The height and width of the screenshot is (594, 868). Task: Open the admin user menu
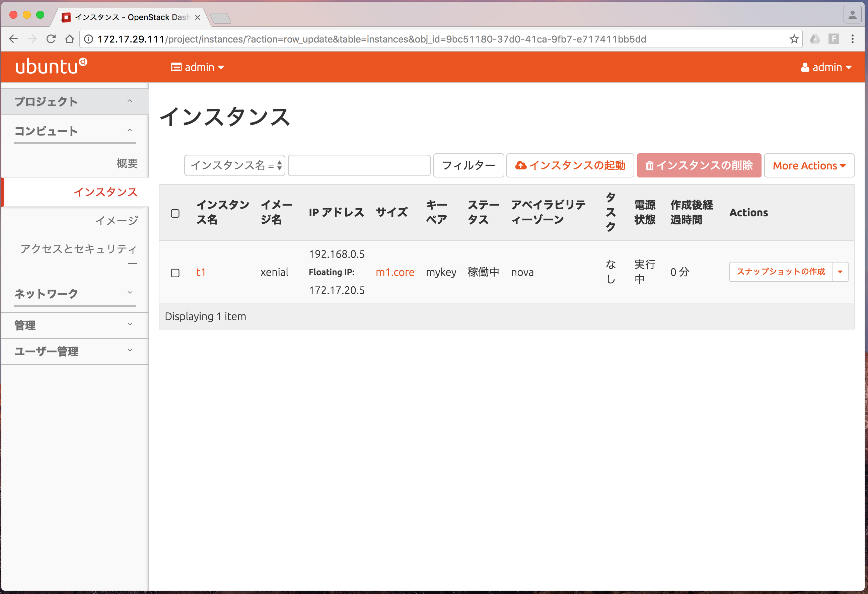pyautogui.click(x=826, y=67)
